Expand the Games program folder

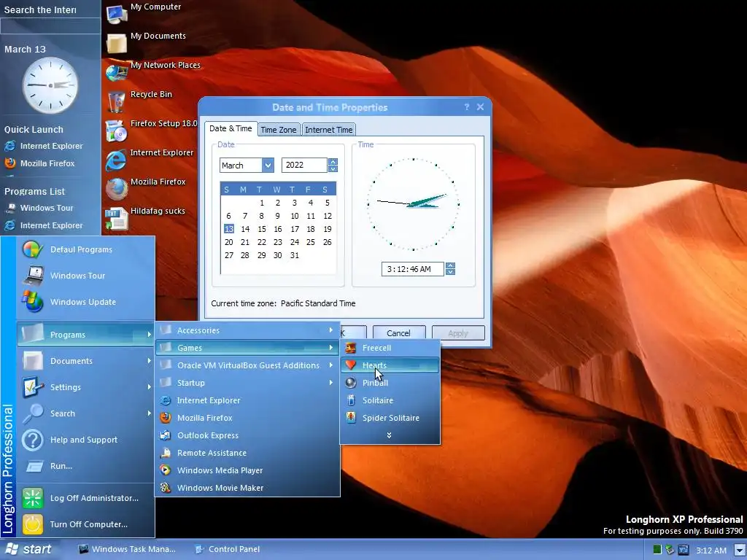point(247,348)
